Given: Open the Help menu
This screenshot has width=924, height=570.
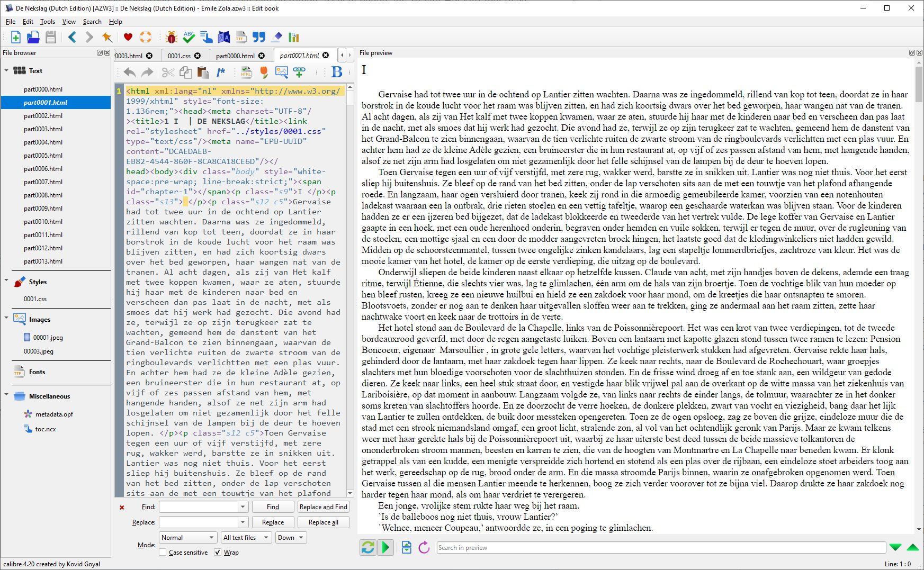Looking at the screenshot, I should [x=115, y=22].
